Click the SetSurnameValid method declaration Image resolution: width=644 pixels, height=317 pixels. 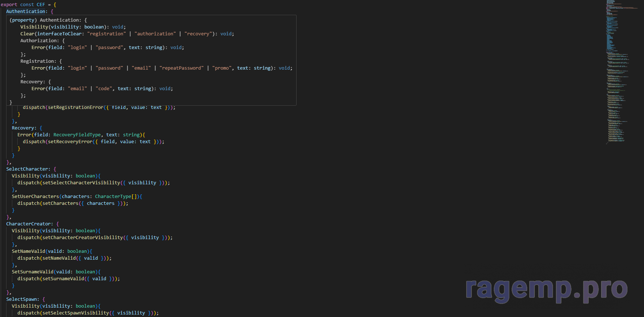click(32, 272)
